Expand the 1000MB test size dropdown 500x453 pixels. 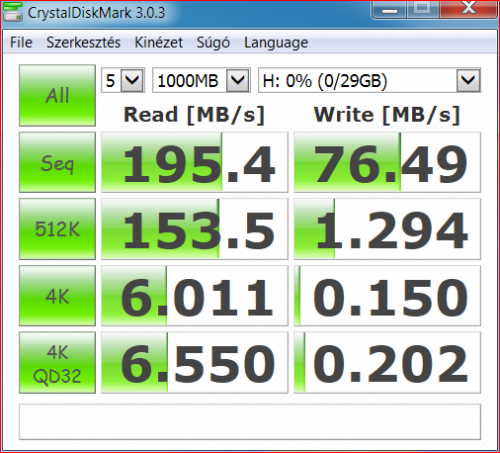coord(238,80)
